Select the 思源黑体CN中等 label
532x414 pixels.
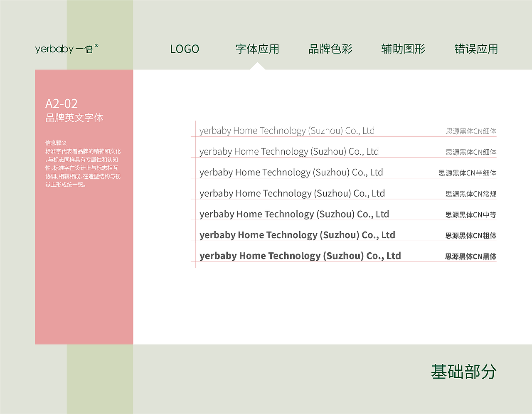[x=471, y=214]
